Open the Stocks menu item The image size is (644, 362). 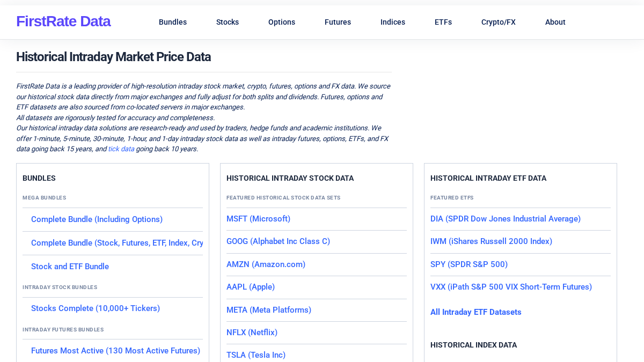click(x=228, y=22)
